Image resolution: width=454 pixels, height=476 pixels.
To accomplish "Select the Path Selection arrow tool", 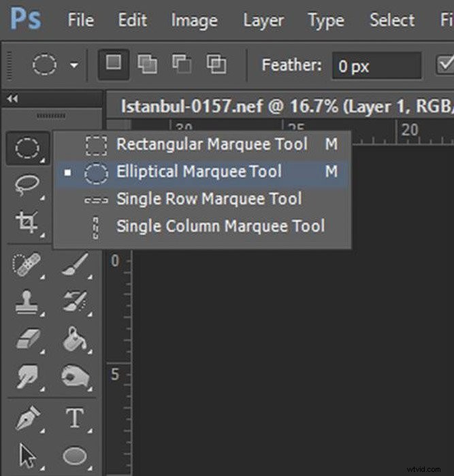I will (x=27, y=456).
